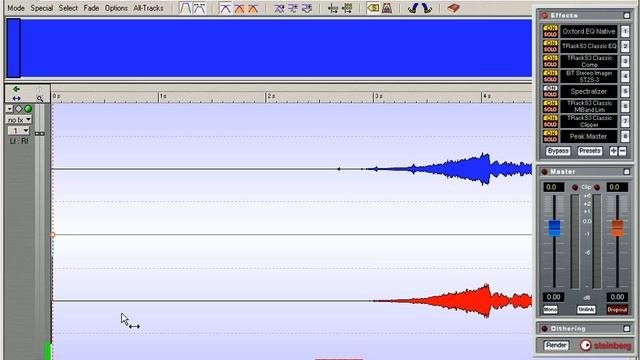
Task: Toggle ON for Oxford EQ Native
Action: pos(550,28)
